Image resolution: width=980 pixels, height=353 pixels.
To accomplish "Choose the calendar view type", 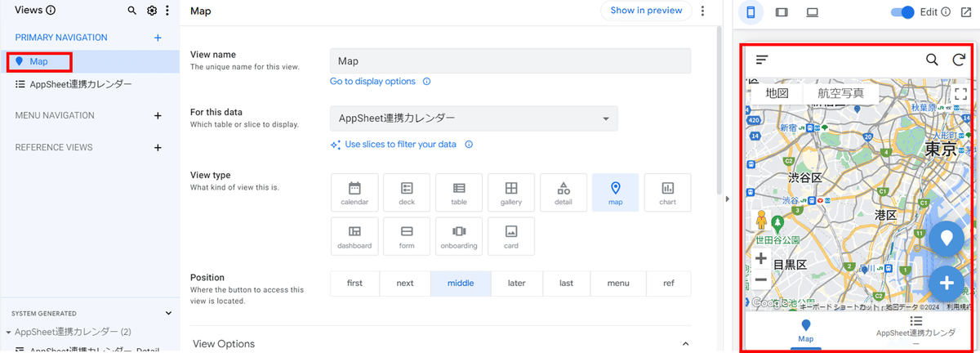I will tap(354, 193).
